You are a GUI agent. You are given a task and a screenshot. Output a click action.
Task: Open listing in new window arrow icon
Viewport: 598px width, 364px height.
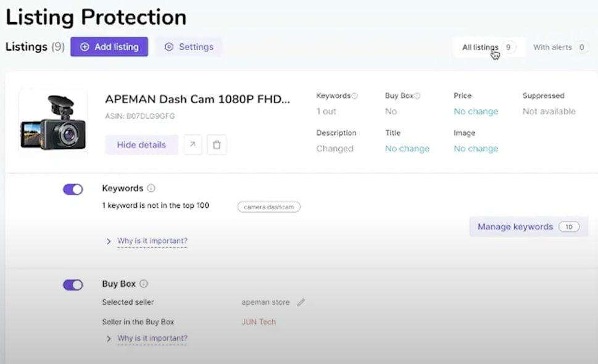tap(193, 145)
